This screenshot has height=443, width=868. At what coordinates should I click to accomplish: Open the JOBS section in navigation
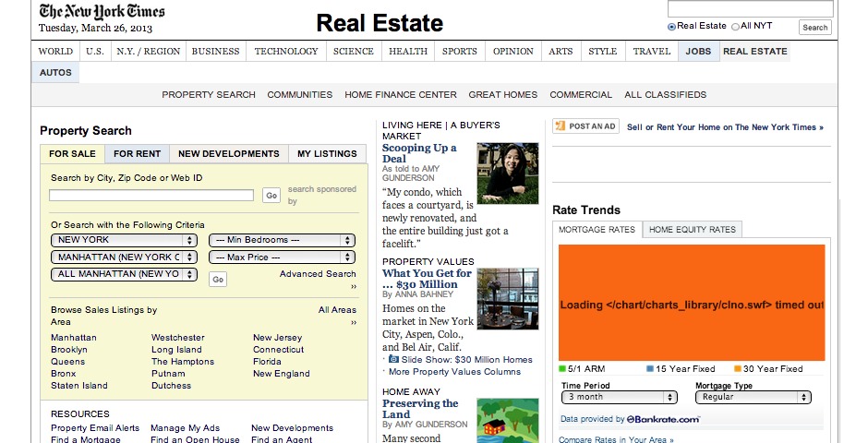click(x=699, y=52)
